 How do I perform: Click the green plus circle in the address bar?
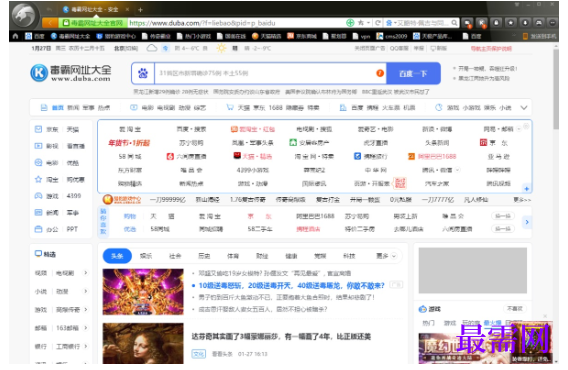pyautogui.click(x=350, y=23)
